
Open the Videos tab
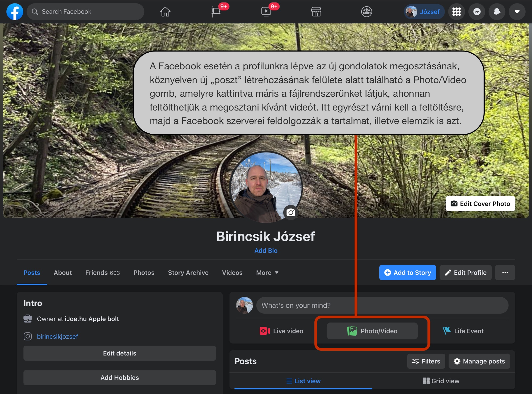coord(232,273)
